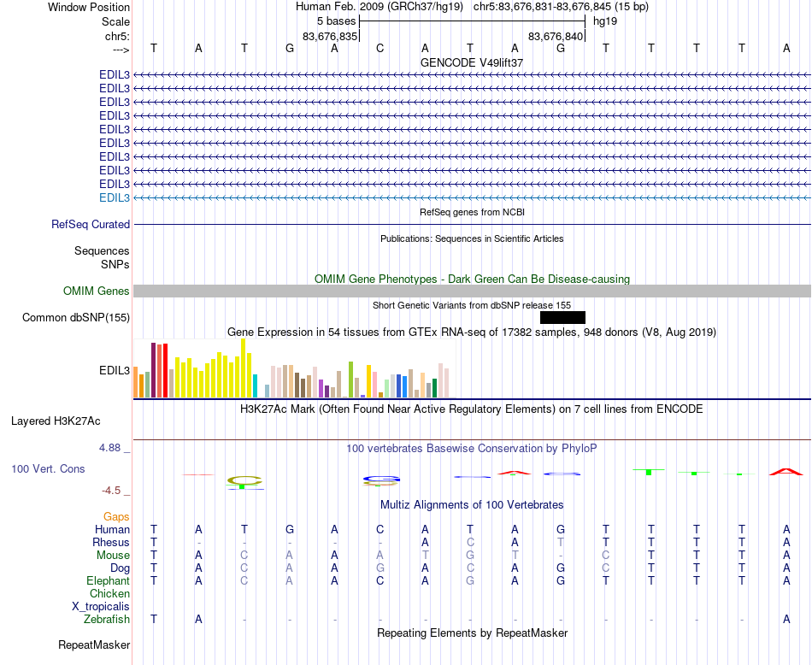Click the Zebrafish species label

pyautogui.click(x=107, y=620)
